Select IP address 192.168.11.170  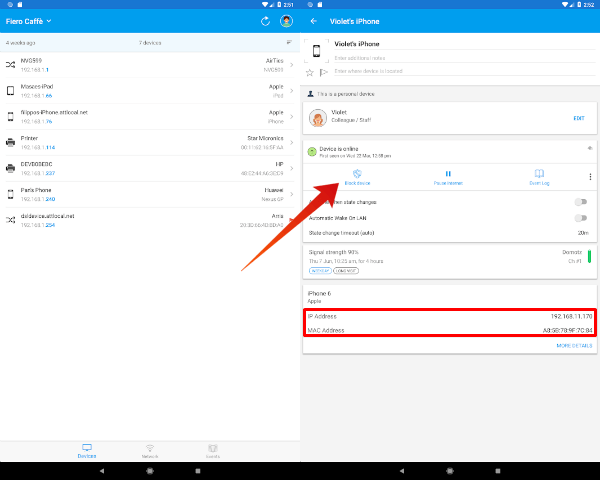coord(571,316)
